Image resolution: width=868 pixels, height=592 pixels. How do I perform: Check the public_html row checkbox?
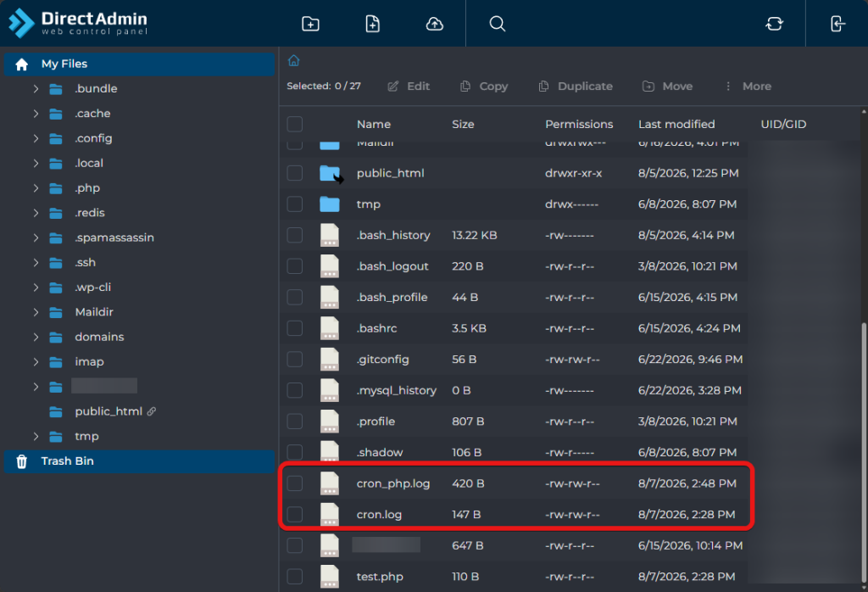(294, 173)
